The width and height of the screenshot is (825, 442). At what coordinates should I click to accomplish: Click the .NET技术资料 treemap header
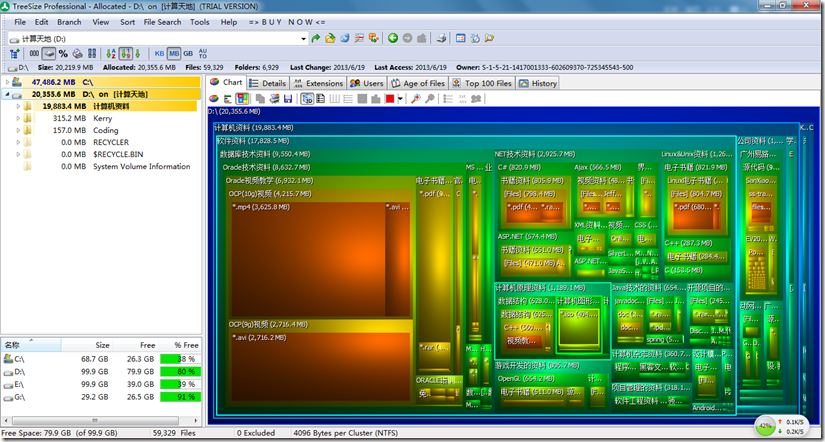535,154
